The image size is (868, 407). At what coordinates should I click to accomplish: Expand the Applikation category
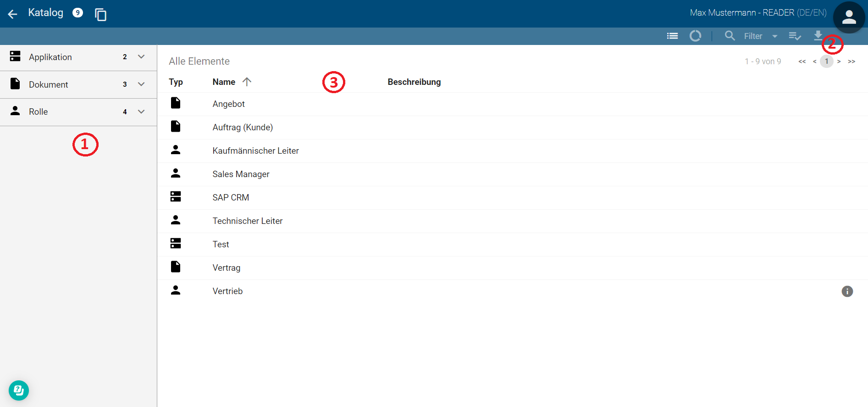coord(141,57)
